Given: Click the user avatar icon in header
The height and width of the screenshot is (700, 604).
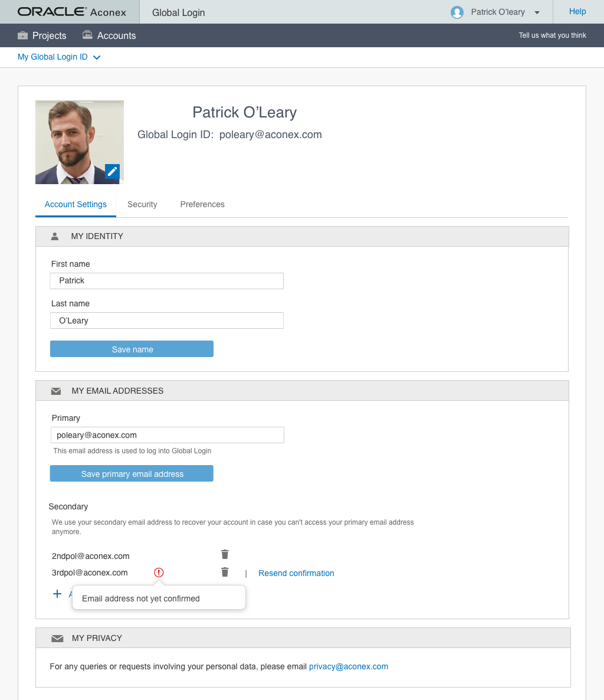Looking at the screenshot, I should tap(457, 12).
